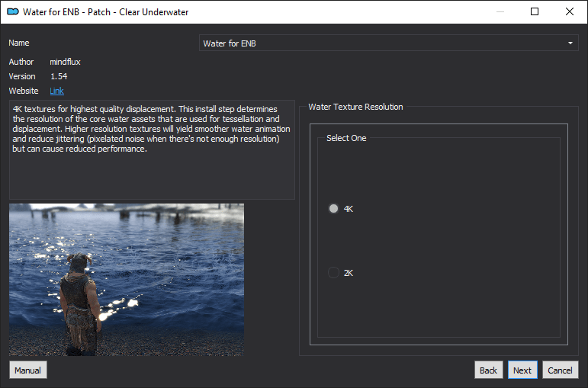Click the Version label
The image size is (588, 388).
22,76
